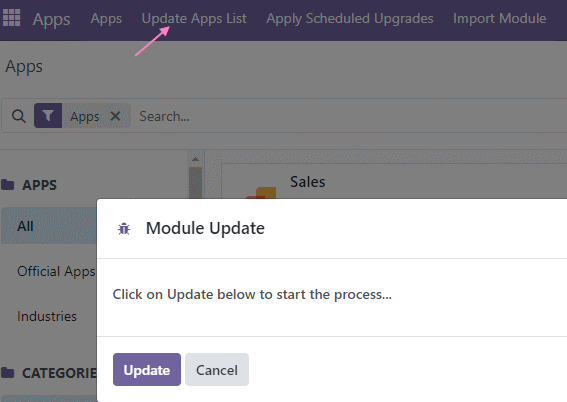Click the APPS folder icon
The height and width of the screenshot is (402, 567).
pyautogui.click(x=7, y=185)
